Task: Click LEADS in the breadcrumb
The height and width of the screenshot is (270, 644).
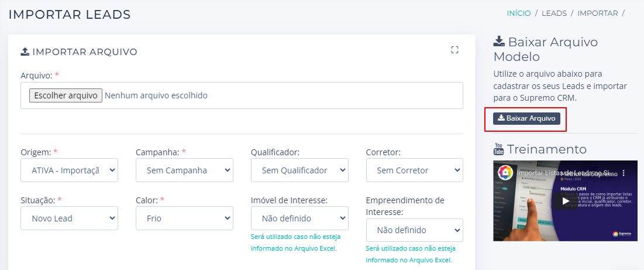Action: [x=553, y=13]
